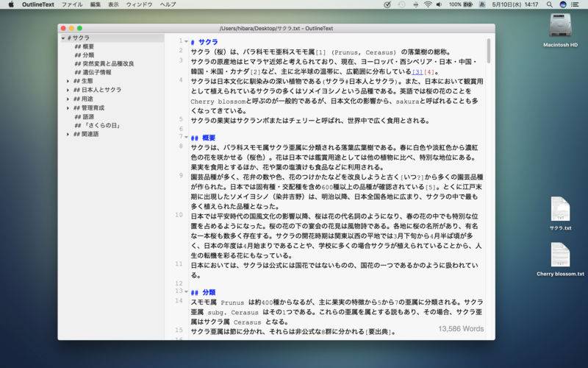Select ## 語源 outline row
Screen dimensions: 588x368
84,117
